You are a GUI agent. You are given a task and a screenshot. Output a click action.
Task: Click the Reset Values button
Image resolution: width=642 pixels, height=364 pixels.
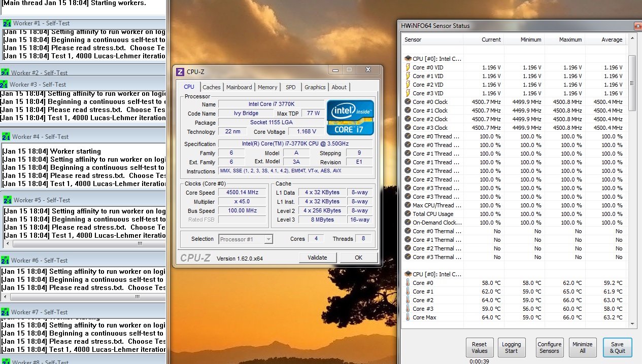[x=479, y=347]
